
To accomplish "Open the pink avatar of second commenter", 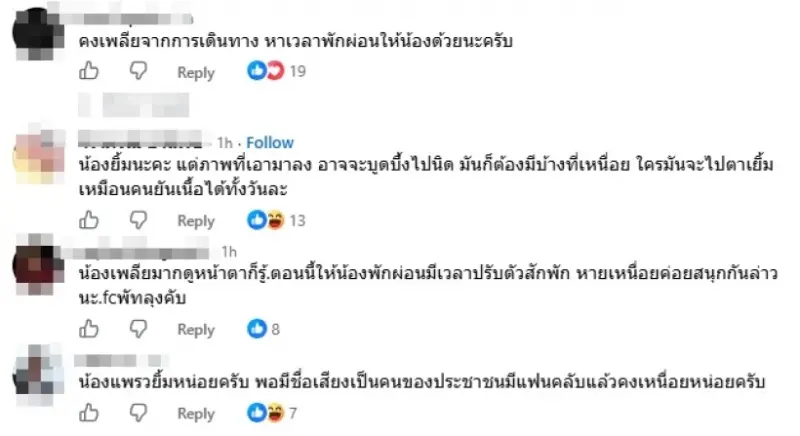I will click(40, 156).
